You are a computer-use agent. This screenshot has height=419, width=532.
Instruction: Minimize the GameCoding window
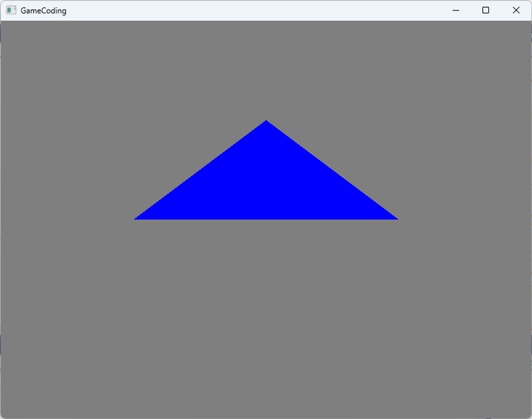click(456, 10)
